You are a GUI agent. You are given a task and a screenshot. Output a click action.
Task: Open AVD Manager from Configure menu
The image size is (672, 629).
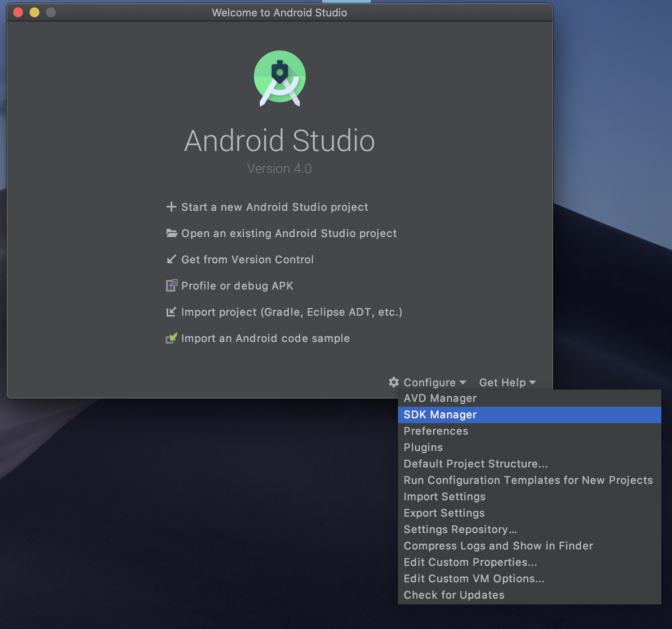click(x=529, y=398)
